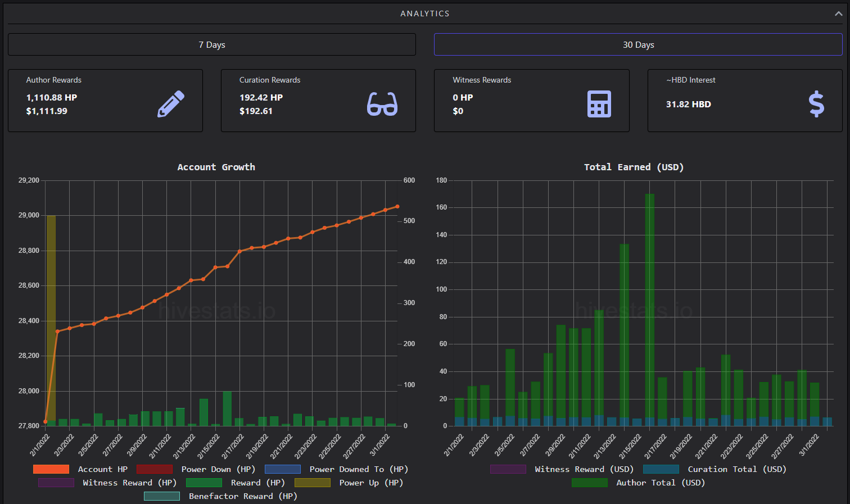Collapse the Analytics section using the chevron

pos(838,13)
